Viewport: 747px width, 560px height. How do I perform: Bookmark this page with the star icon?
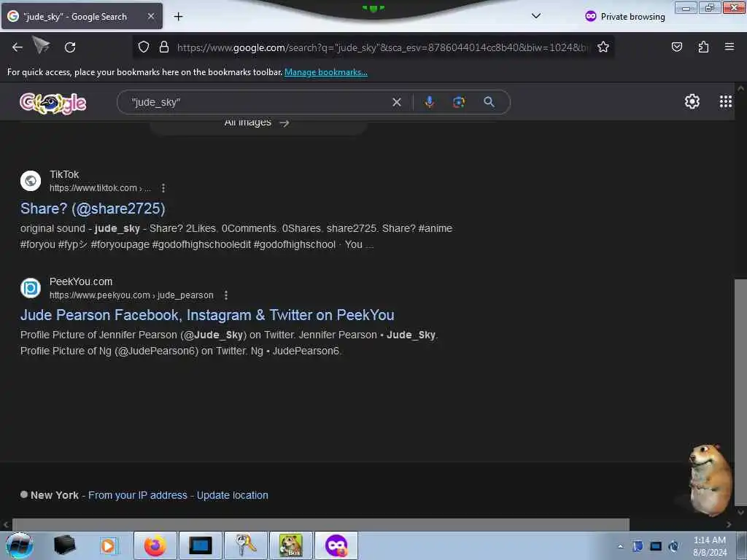(603, 47)
